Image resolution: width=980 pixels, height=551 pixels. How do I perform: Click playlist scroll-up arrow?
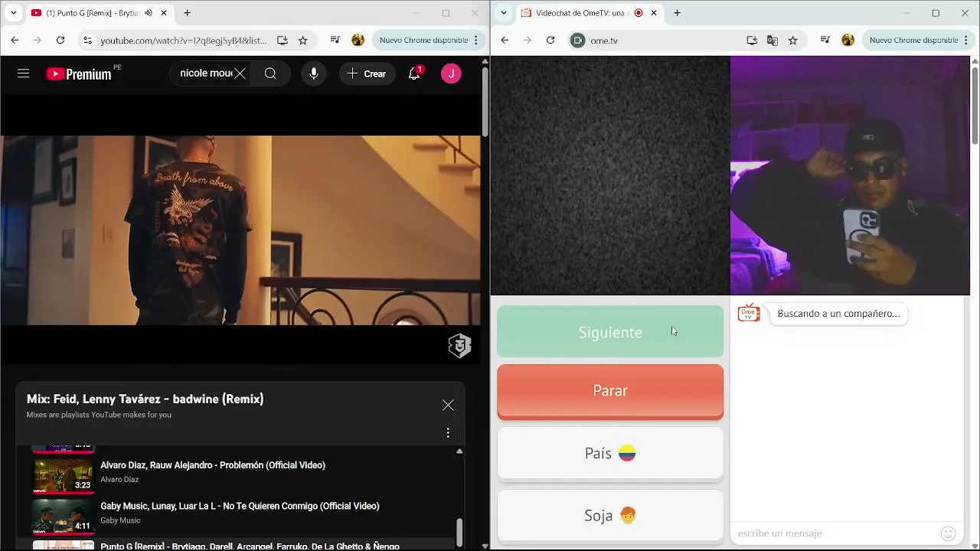(x=459, y=452)
